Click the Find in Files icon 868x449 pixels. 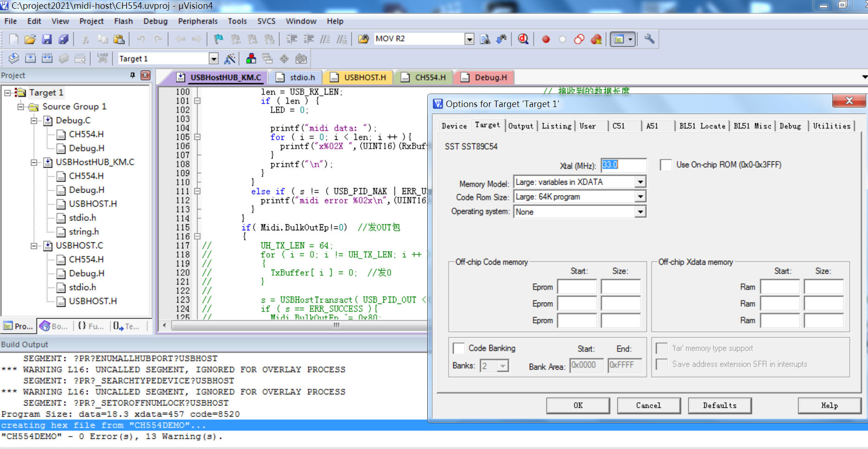(364, 39)
